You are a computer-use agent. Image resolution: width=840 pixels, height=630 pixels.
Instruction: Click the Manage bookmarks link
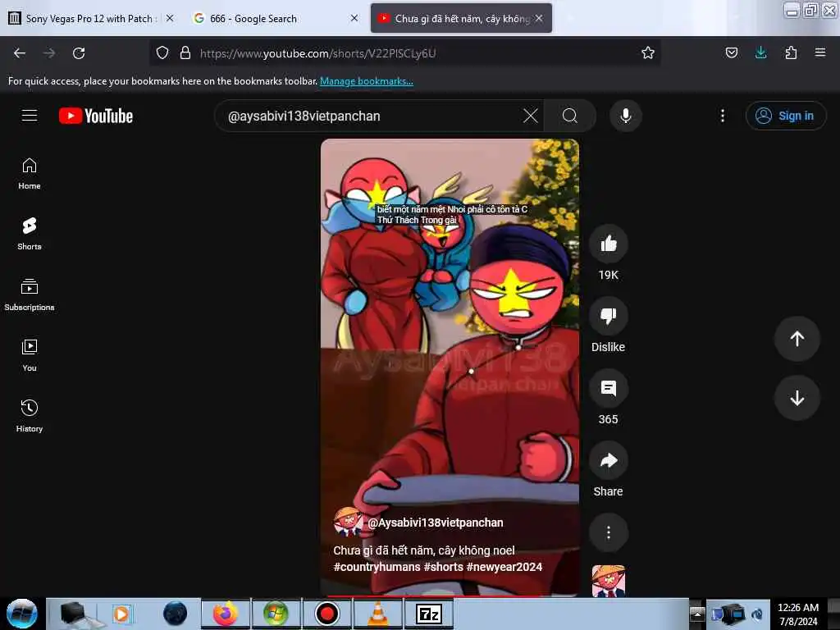(367, 81)
